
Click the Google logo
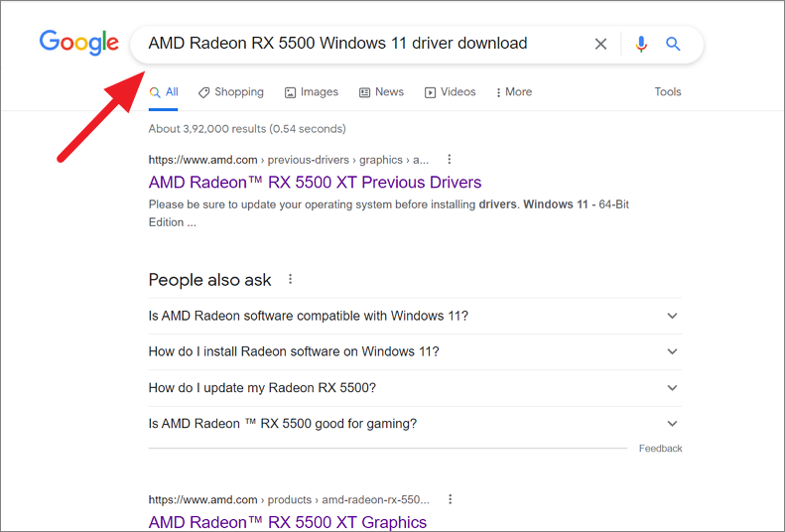(79, 43)
